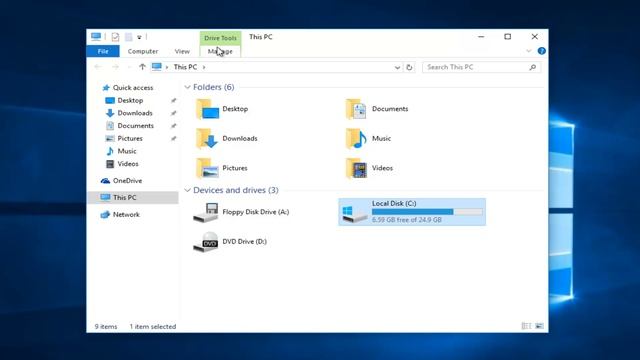640x360 pixels.
Task: Switch to Details view in the status bar
Action: tap(526, 326)
